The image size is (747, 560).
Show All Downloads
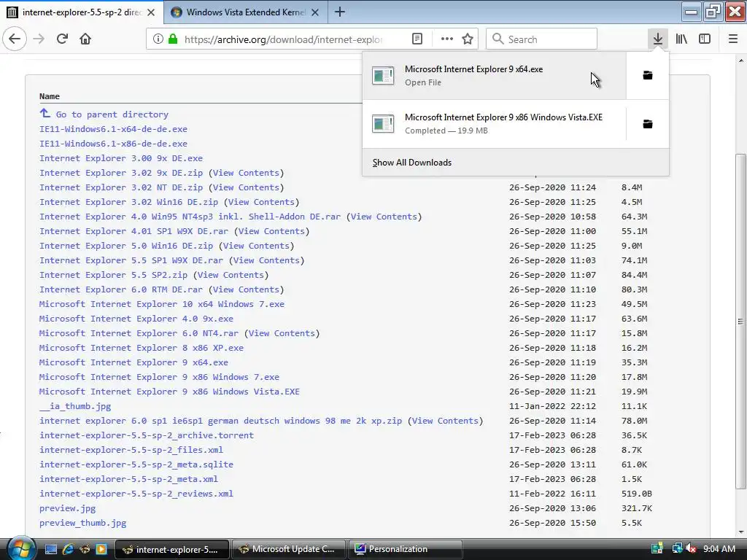pyautogui.click(x=412, y=163)
